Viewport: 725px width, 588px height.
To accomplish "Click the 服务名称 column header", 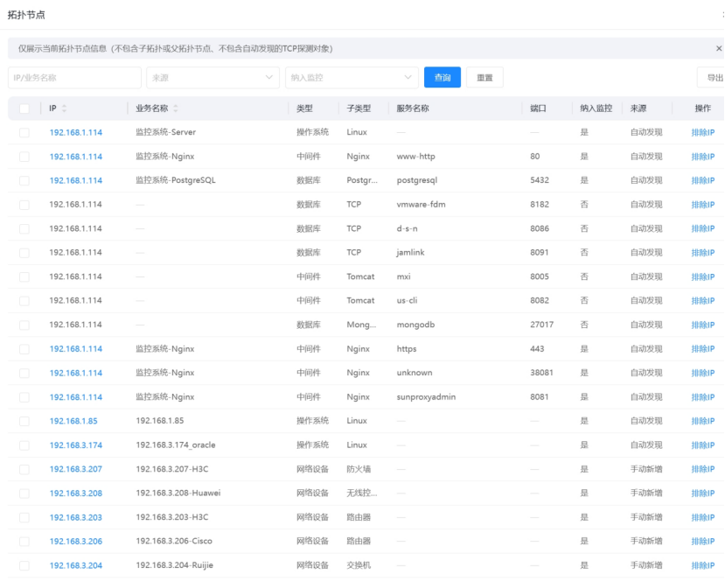I will click(x=413, y=108).
